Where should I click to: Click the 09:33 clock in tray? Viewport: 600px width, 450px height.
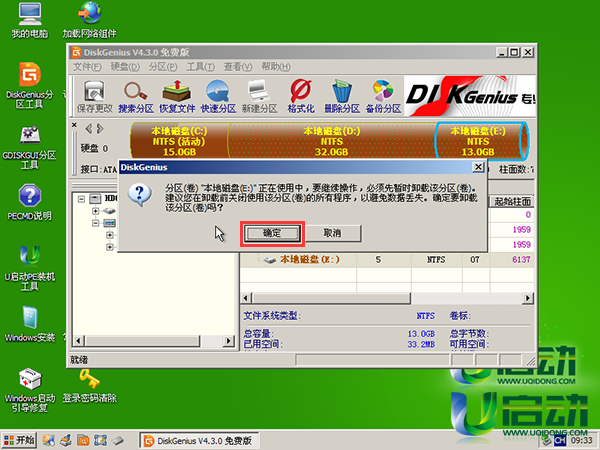[x=581, y=440]
